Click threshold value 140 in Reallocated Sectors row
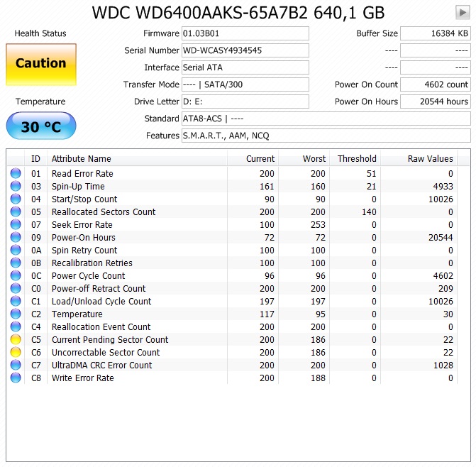The width and height of the screenshot is (476, 467). pyautogui.click(x=369, y=211)
